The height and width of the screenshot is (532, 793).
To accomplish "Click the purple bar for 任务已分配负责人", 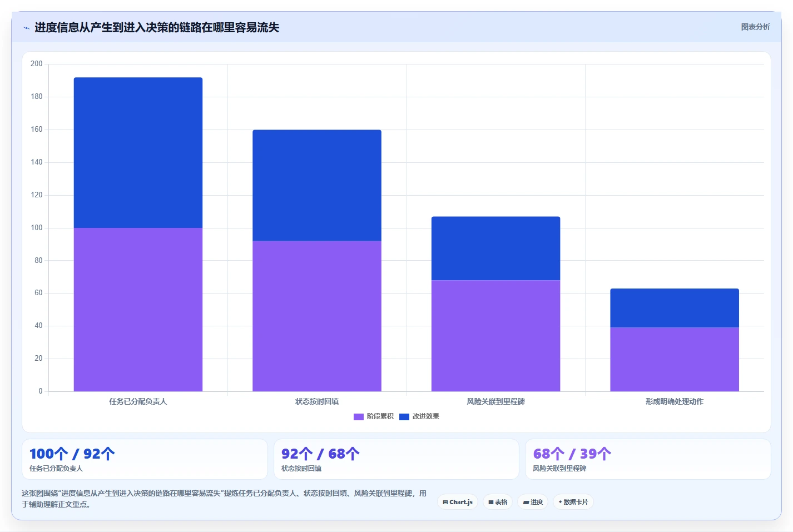I will tap(138, 310).
